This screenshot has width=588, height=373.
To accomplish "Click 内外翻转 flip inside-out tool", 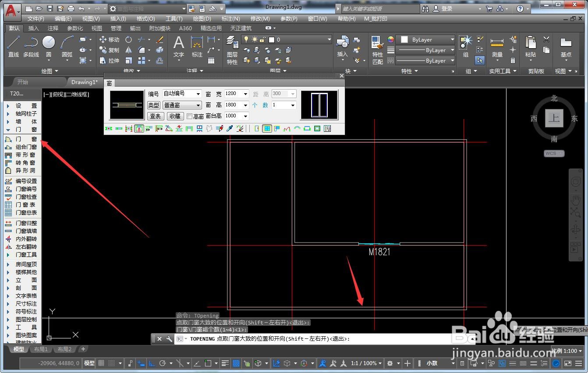I will click(21, 239).
